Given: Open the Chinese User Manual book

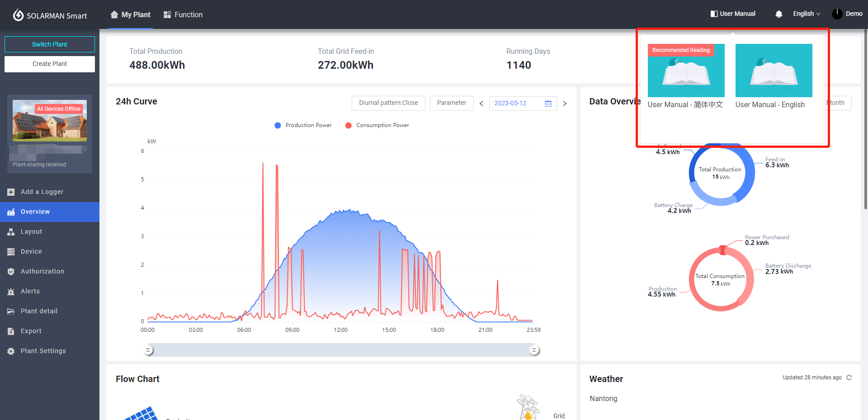Looking at the screenshot, I should (x=686, y=71).
